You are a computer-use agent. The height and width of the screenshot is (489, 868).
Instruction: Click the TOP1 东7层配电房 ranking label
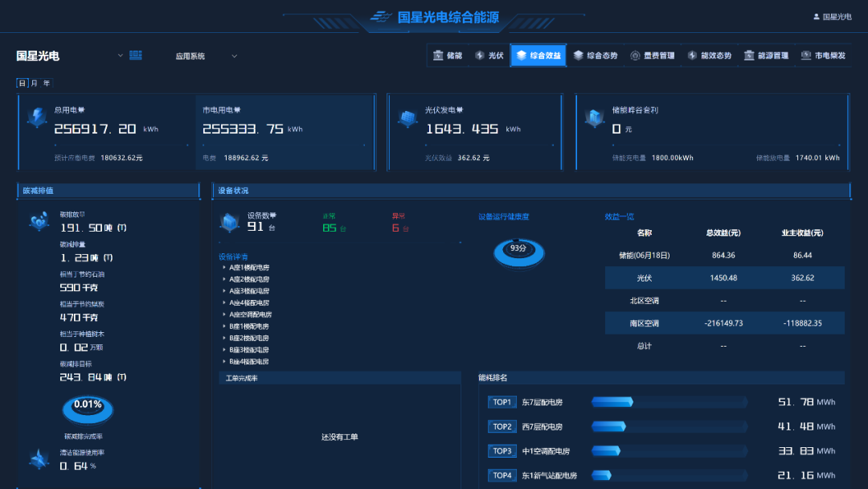pos(502,402)
